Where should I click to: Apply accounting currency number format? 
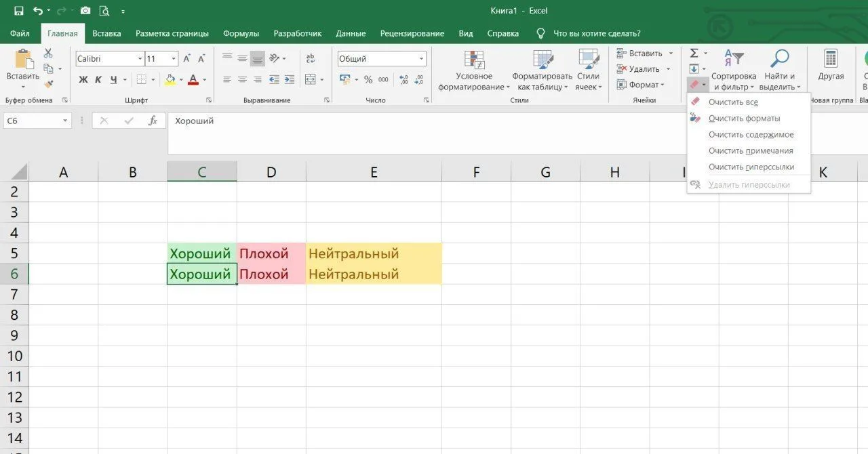coord(344,79)
